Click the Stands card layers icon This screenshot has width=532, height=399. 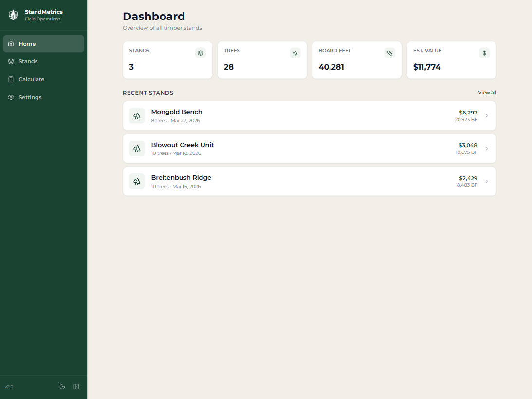tap(201, 53)
